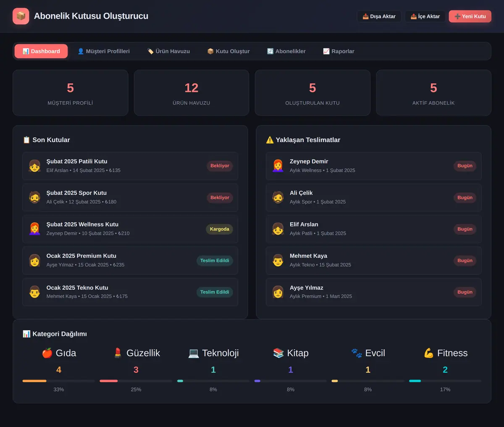Create a box with Yeni Kutu button

click(x=470, y=16)
